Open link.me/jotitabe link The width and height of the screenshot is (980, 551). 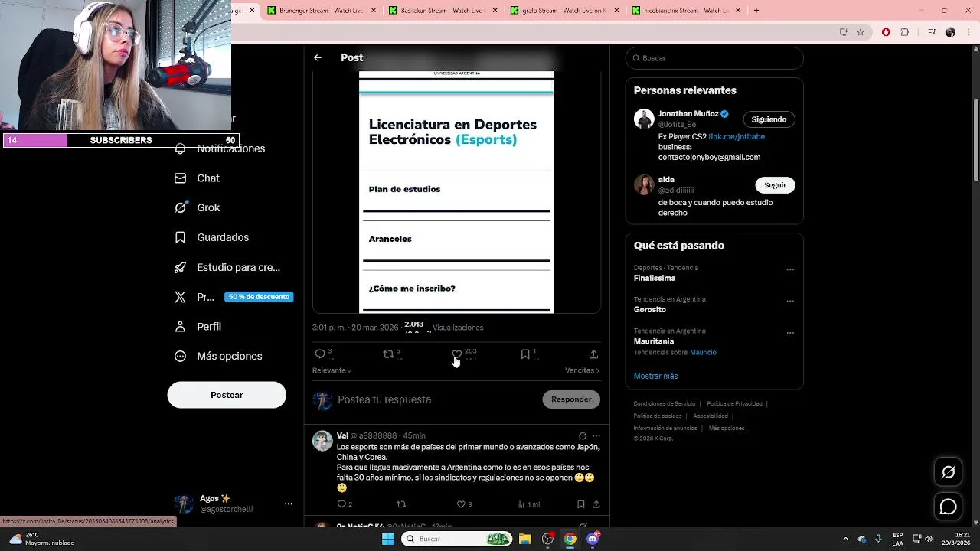click(x=737, y=136)
